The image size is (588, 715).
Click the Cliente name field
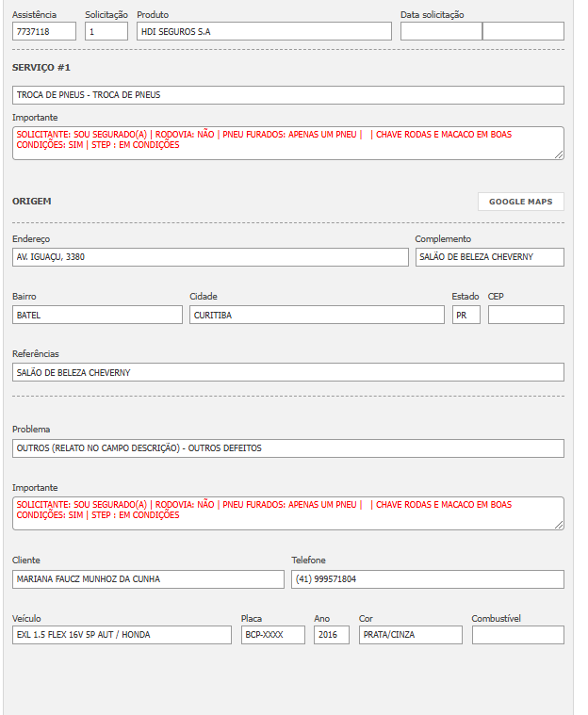pyautogui.click(x=148, y=579)
